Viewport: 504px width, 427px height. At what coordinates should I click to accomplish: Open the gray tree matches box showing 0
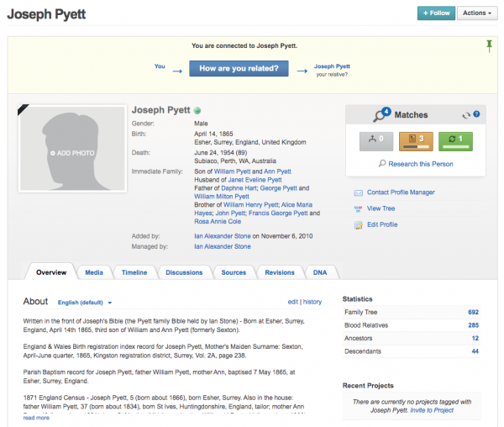point(376,141)
